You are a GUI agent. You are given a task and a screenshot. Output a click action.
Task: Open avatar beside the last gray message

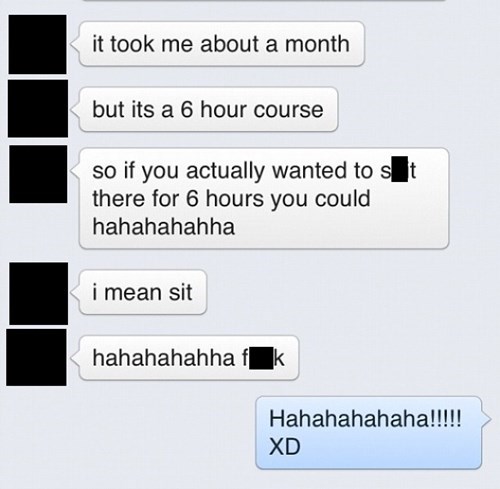pyautogui.click(x=36, y=357)
